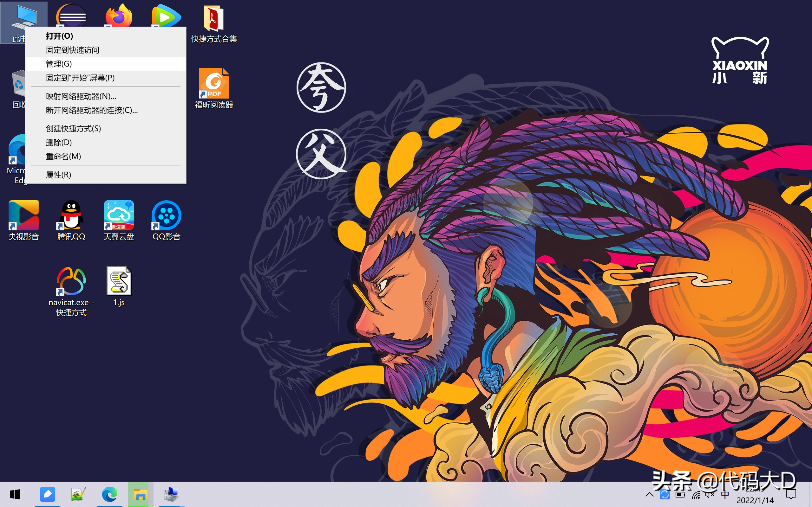The height and width of the screenshot is (507, 812).
Task: Select 属性(R) from the context menu
Action: click(x=58, y=175)
